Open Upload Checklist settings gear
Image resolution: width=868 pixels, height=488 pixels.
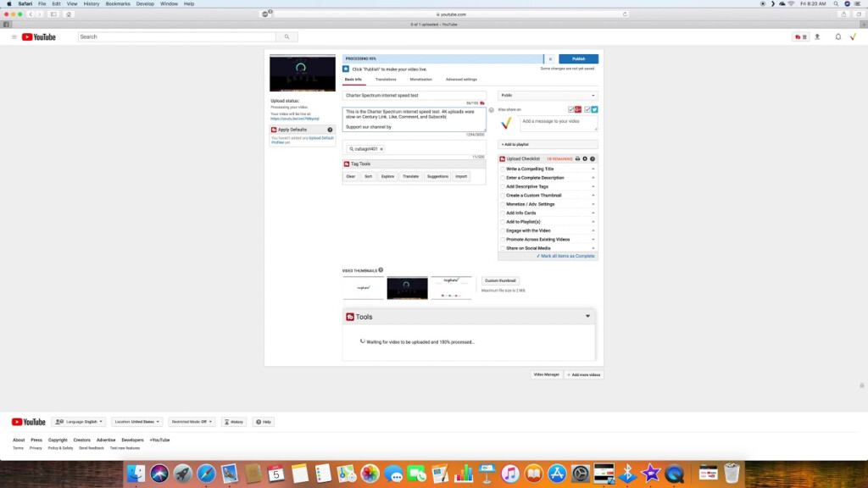585,158
